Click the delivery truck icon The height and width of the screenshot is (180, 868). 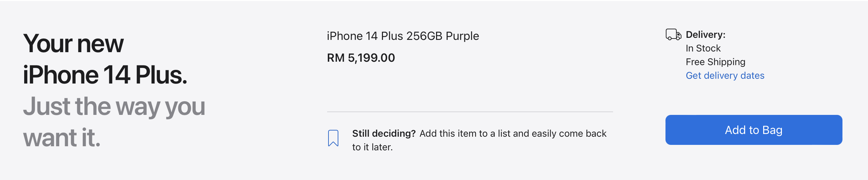tap(673, 34)
